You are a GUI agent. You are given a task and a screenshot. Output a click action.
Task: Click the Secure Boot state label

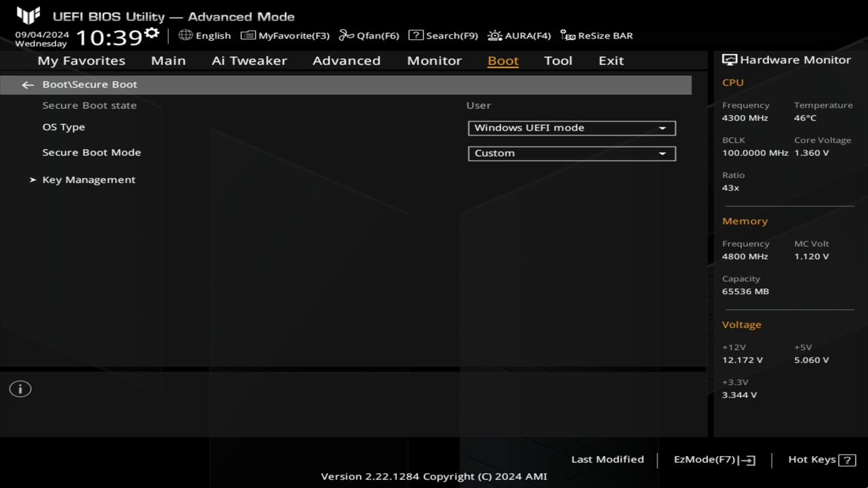[90, 106]
